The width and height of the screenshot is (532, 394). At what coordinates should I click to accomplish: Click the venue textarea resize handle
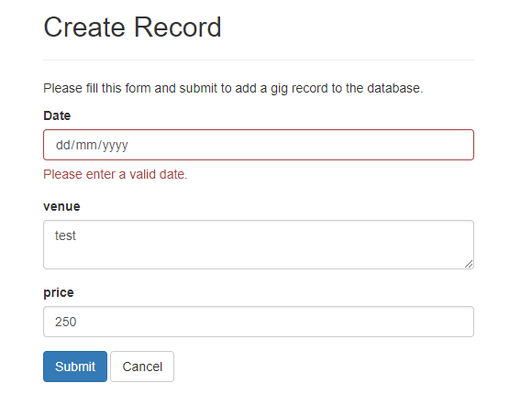pyautogui.click(x=469, y=264)
